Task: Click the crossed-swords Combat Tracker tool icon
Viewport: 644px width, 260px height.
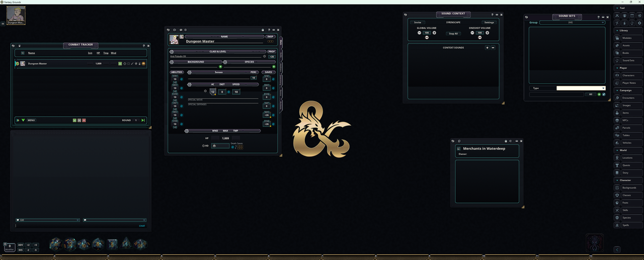Action: pyautogui.click(x=617, y=16)
